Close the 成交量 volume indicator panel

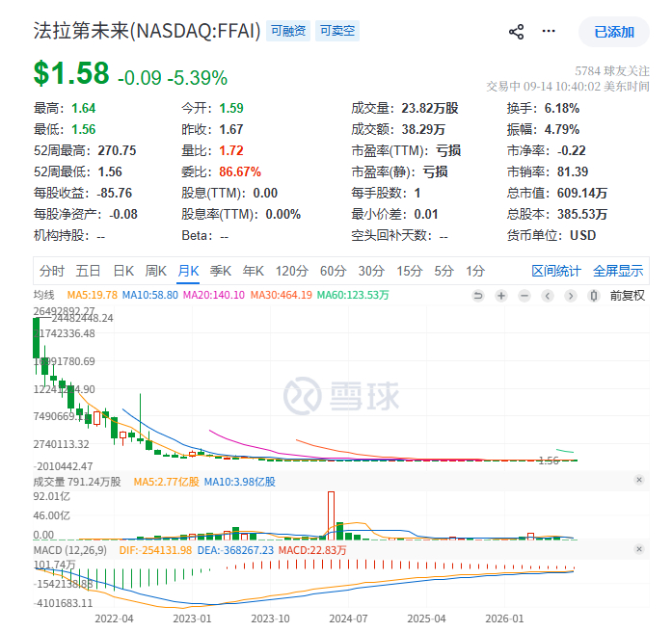(x=639, y=480)
